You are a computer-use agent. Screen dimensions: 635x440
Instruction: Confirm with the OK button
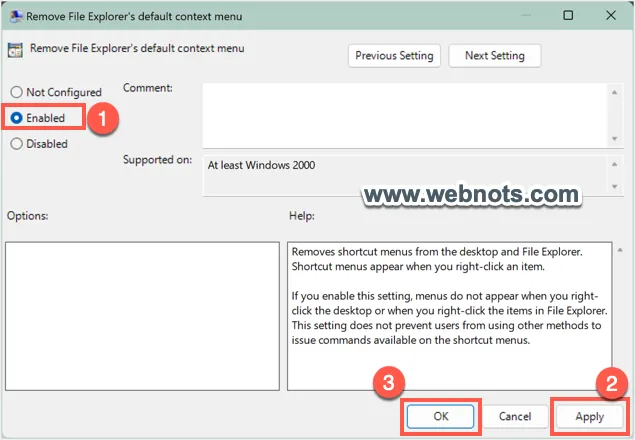441,416
